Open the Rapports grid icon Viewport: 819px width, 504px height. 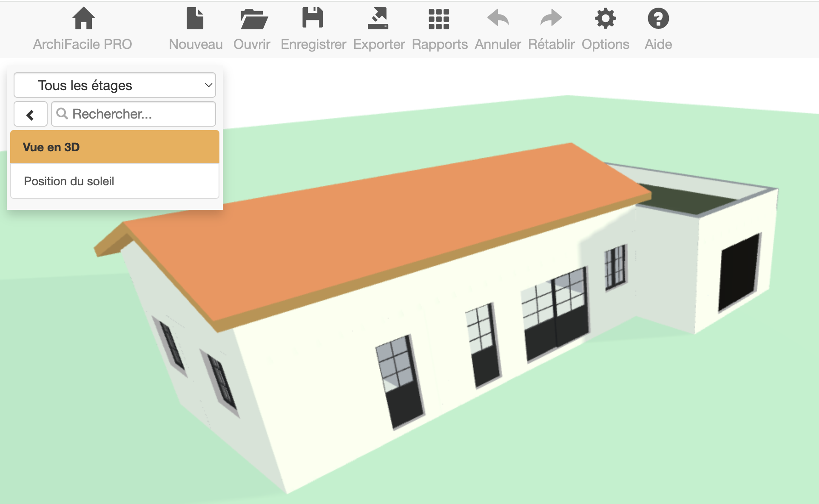pos(439,19)
